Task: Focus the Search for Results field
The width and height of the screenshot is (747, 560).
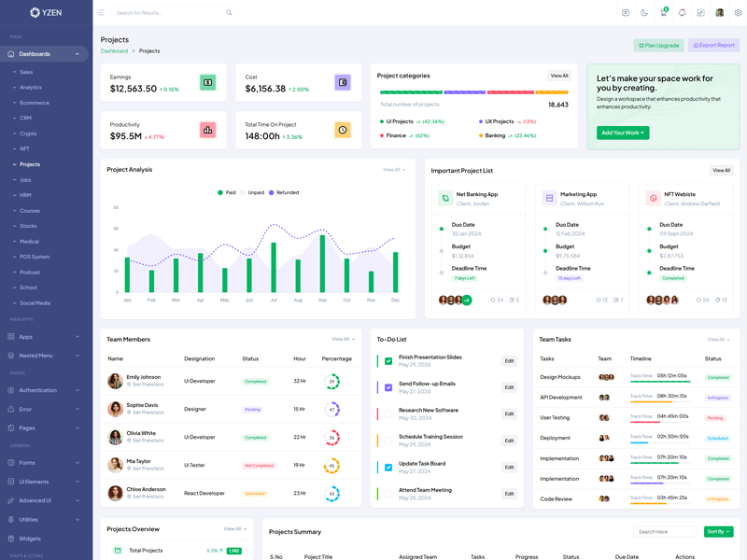Action: pos(168,13)
